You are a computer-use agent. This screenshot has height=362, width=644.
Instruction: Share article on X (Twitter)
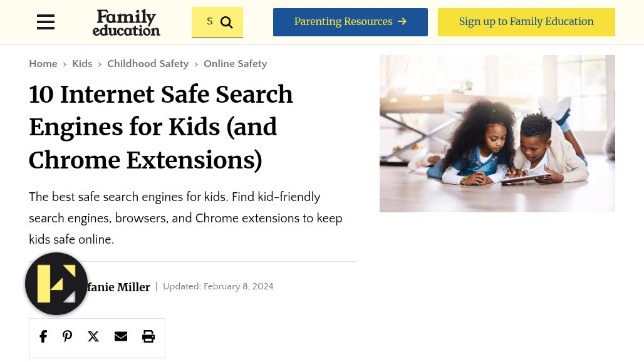tap(93, 337)
